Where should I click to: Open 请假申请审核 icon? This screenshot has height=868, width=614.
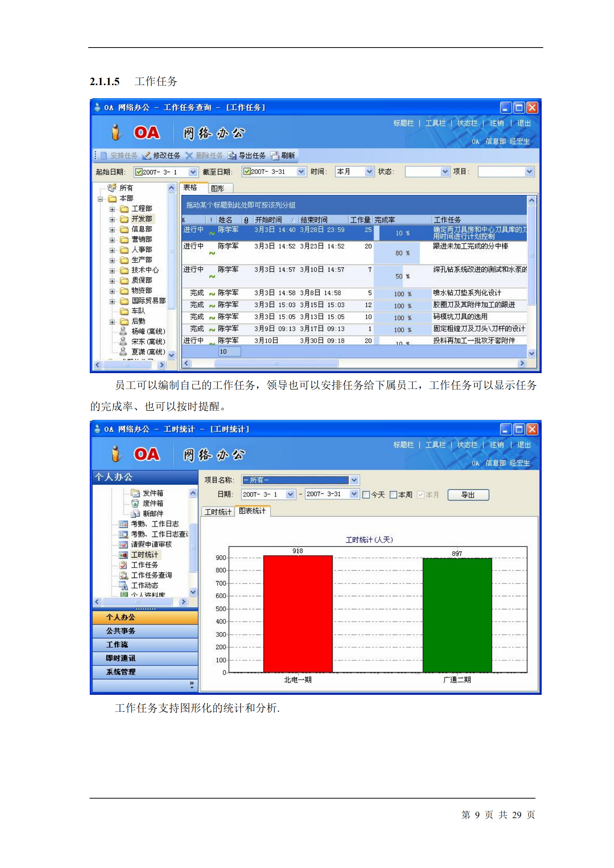click(x=123, y=545)
